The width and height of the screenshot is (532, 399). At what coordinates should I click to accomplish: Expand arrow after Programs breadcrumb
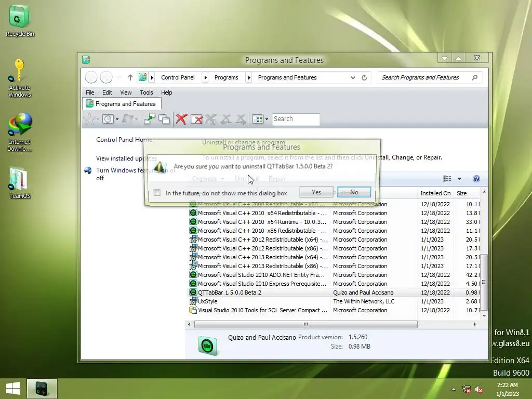point(249,77)
